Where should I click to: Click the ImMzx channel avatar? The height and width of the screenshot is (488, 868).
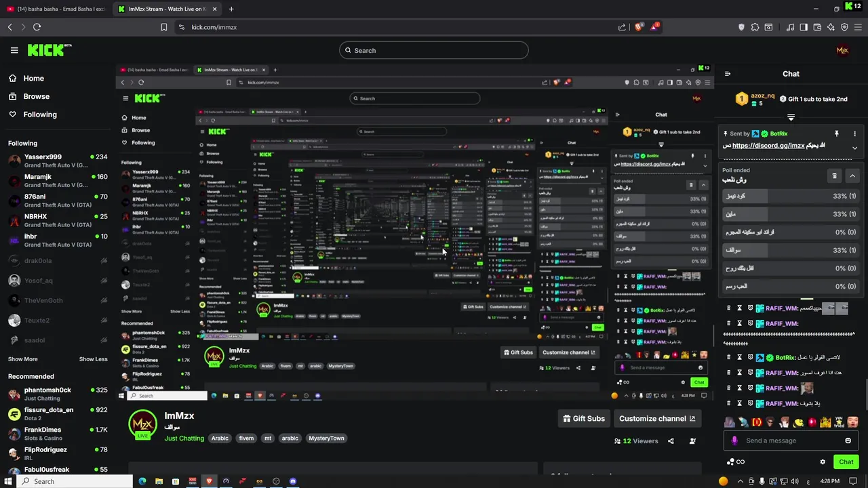tap(142, 424)
